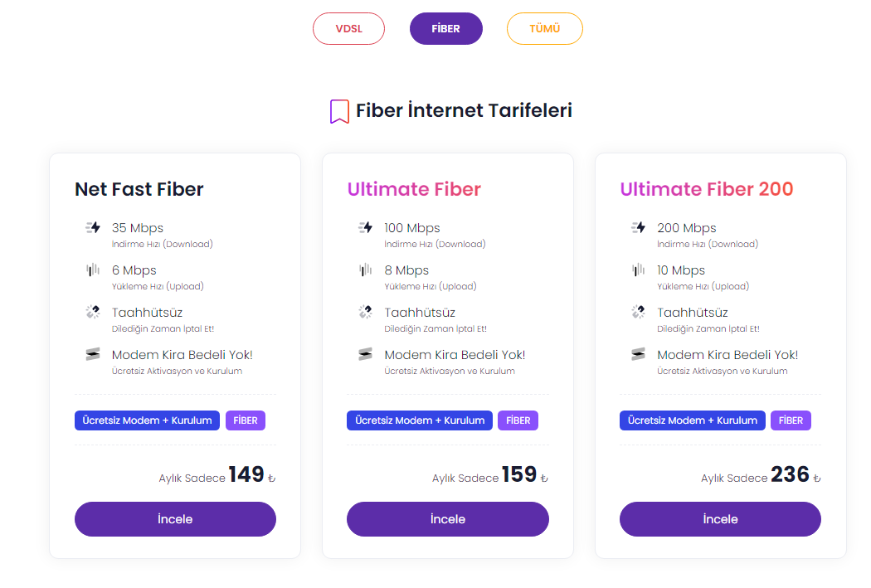Click the Taahhütsüz icon in Net Fast Fiber

[93, 312]
